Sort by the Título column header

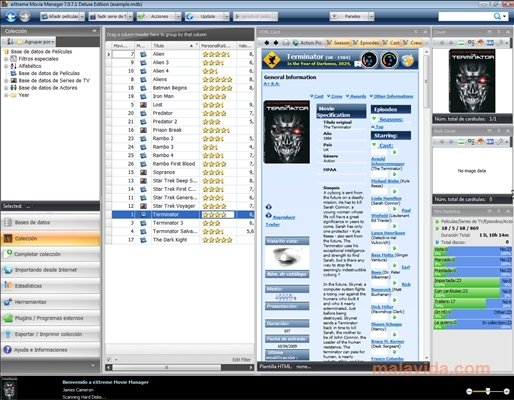(175, 46)
